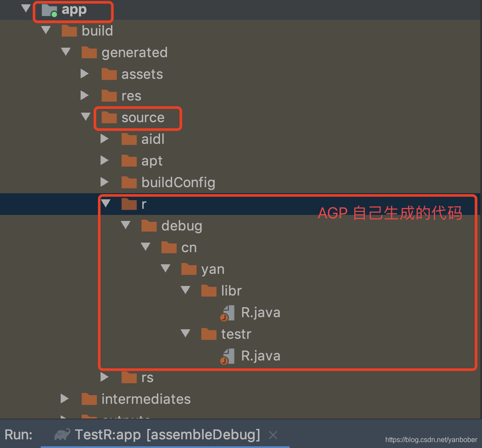Click the testr folder icon
Viewport: 482px width, 448px height.
pos(209,334)
